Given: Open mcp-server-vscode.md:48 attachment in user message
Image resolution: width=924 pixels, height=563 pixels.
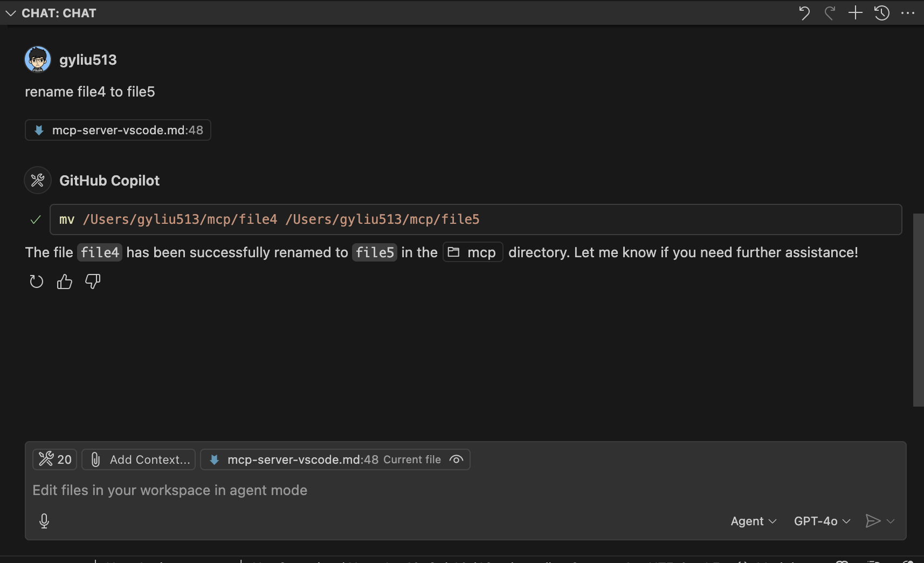Looking at the screenshot, I should click(118, 130).
